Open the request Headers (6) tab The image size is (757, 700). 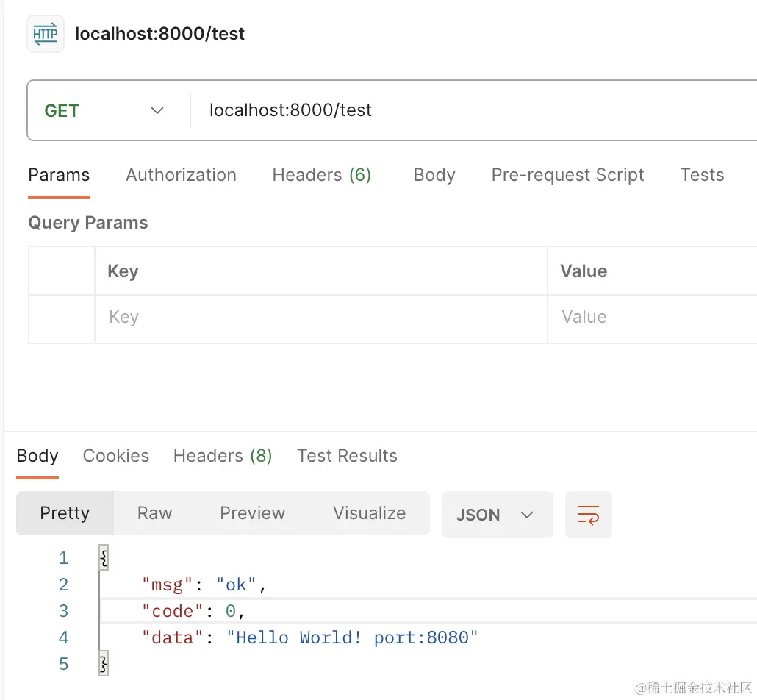(x=321, y=175)
